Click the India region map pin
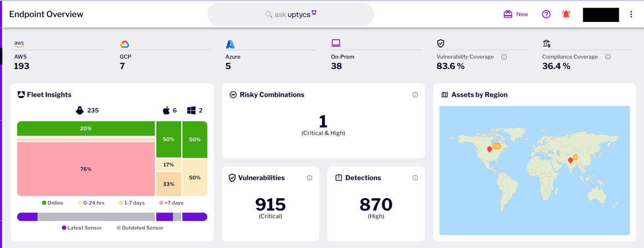 570,161
